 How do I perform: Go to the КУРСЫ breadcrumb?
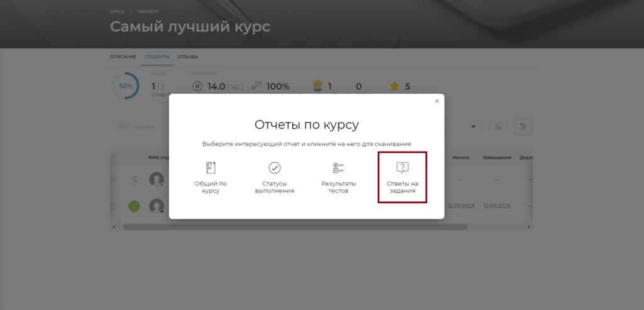click(117, 12)
